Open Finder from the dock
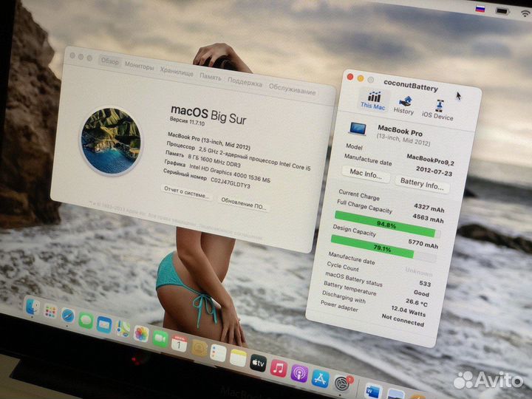Image resolution: width=532 pixels, height=399 pixels. [x=33, y=307]
